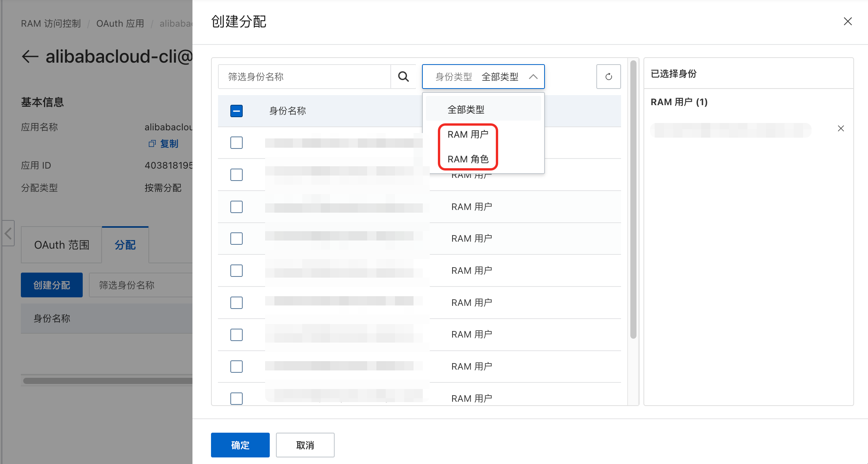Click the identity list vertical scrollbar
The image size is (868, 464).
click(633, 199)
